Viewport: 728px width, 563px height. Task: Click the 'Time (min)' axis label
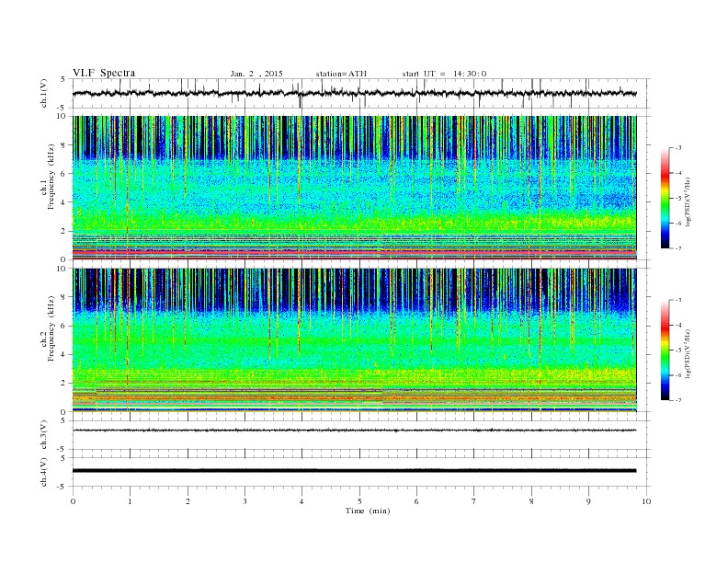tap(368, 511)
